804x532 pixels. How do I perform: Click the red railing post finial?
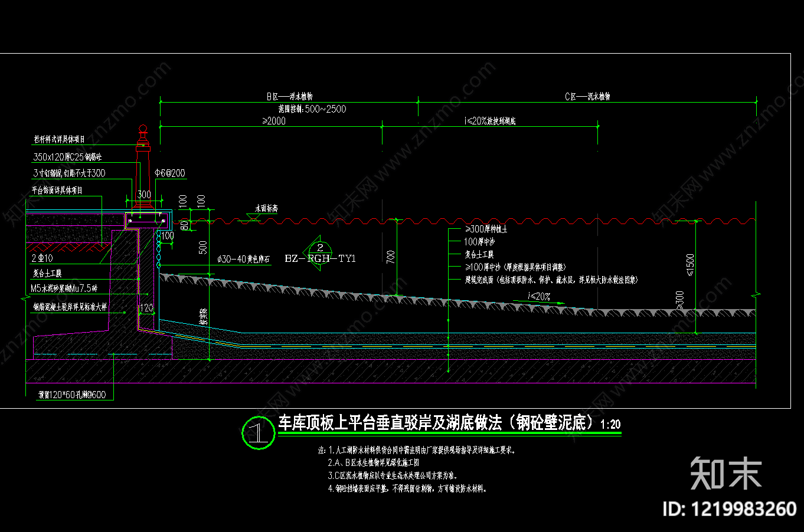click(x=142, y=129)
